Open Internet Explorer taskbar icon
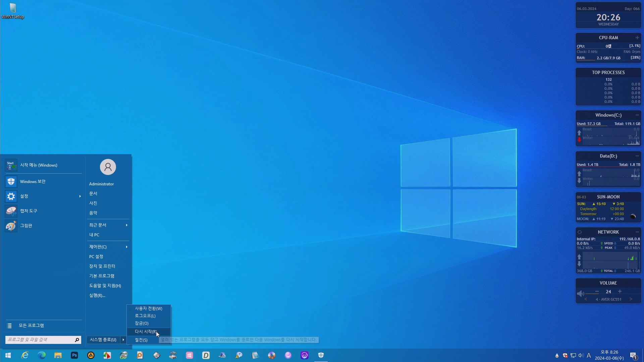 coord(25,355)
